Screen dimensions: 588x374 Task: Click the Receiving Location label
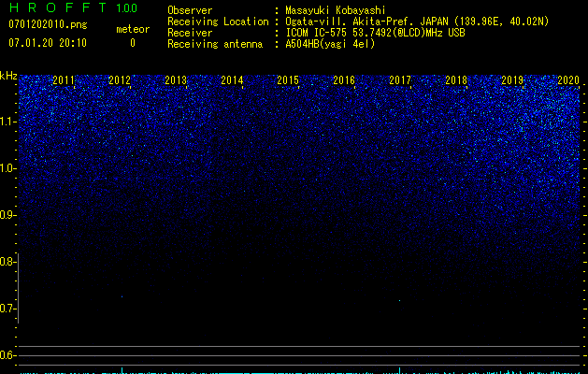(218, 22)
